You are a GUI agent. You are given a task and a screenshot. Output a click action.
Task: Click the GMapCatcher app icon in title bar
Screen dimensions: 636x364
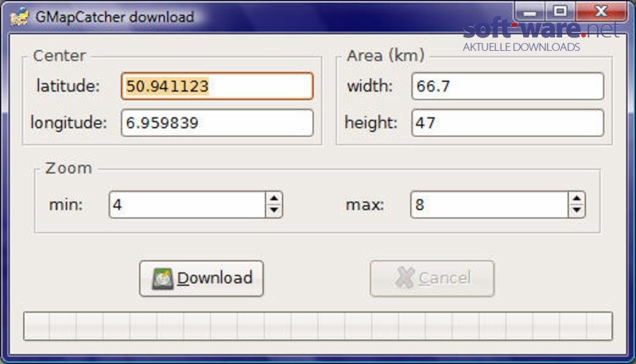[x=19, y=17]
